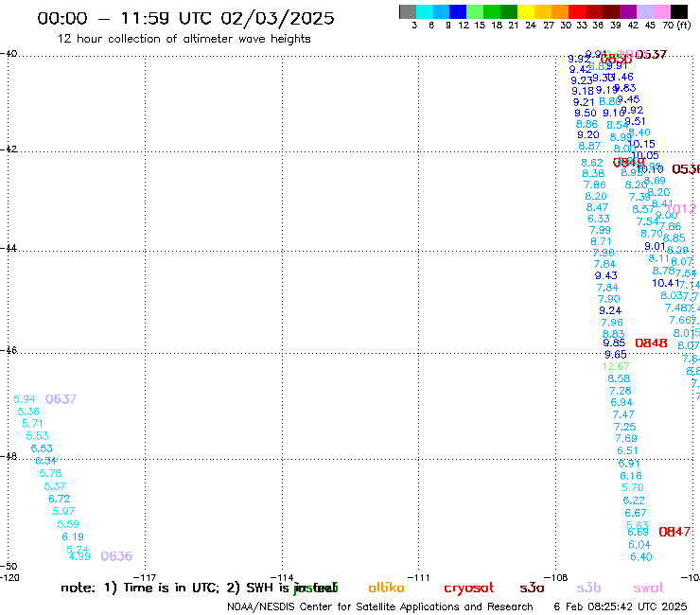Viewport: 700px width, 615px height.
Task: Click the green 12.67 wave height value
Action: pyautogui.click(x=616, y=367)
